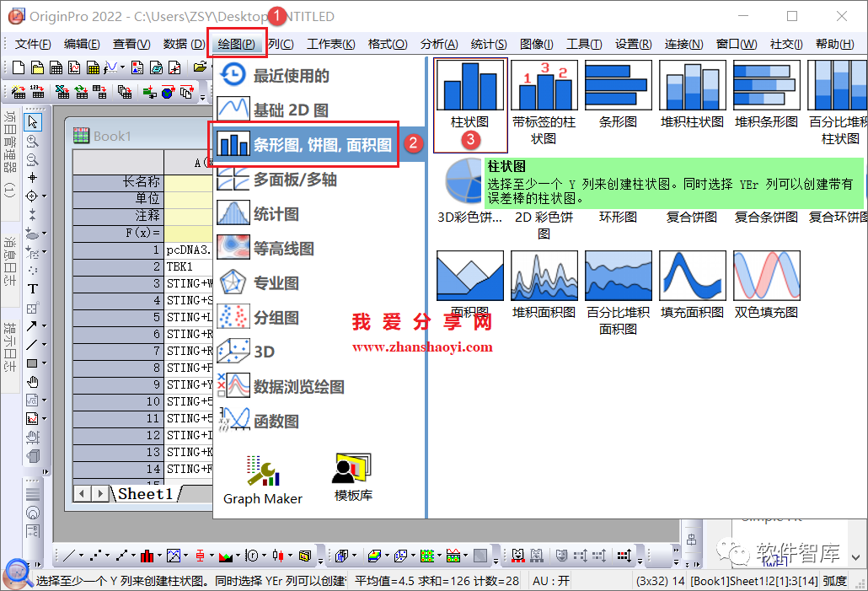Click the box chart icon in bottom toolbar
The width and height of the screenshot is (868, 591).
click(x=200, y=556)
